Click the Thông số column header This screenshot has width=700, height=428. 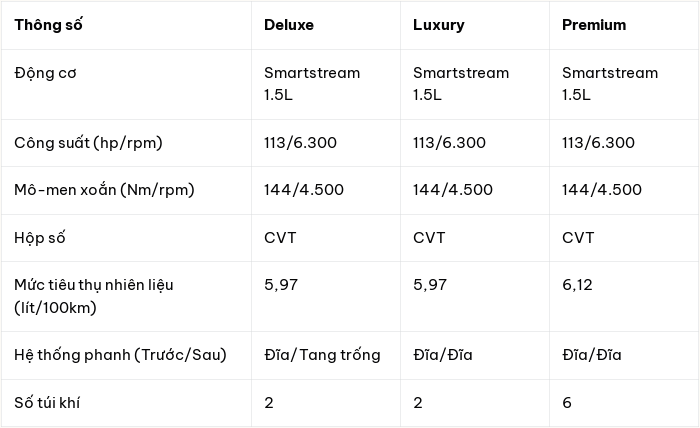click(48, 25)
